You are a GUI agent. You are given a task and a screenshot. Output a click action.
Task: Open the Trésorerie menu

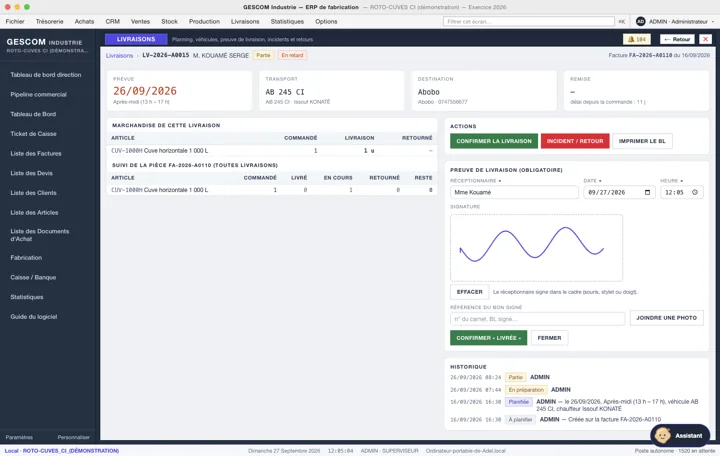[50, 22]
